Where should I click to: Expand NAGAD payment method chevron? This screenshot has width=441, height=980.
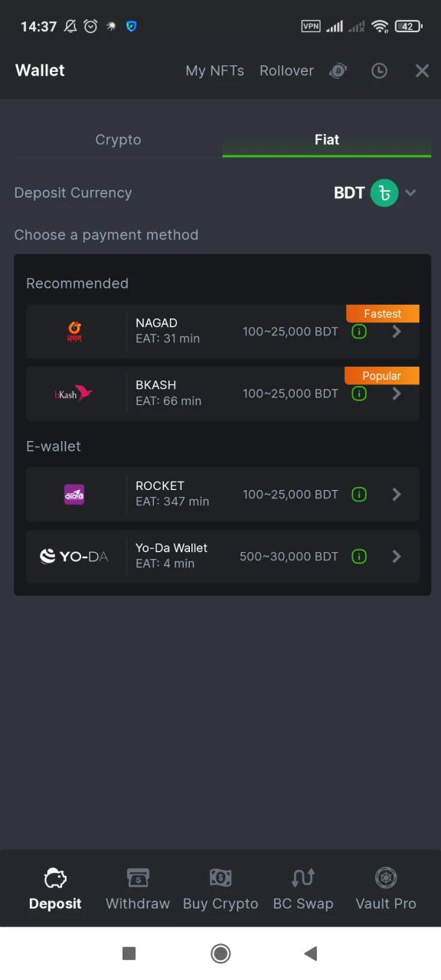[397, 332]
